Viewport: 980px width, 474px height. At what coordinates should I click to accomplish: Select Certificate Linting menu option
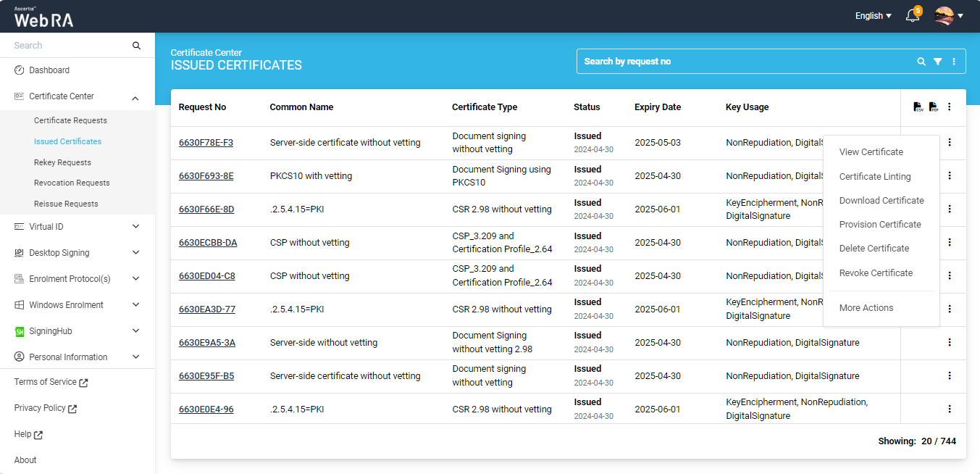(875, 177)
